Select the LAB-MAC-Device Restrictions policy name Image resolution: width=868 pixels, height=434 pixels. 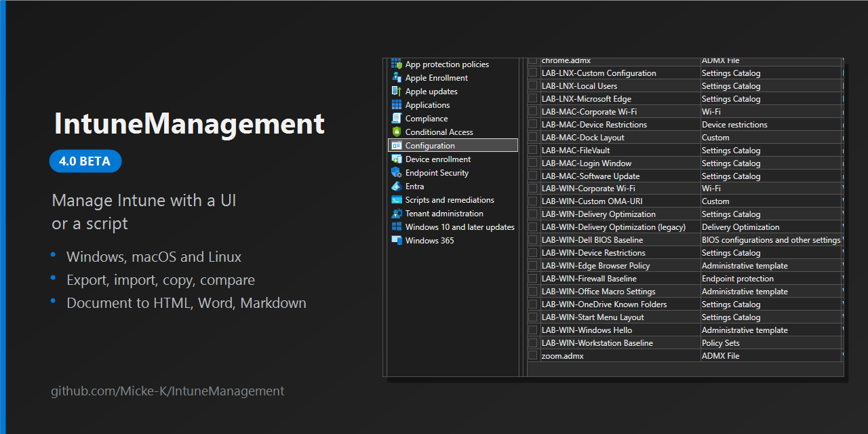click(x=594, y=125)
